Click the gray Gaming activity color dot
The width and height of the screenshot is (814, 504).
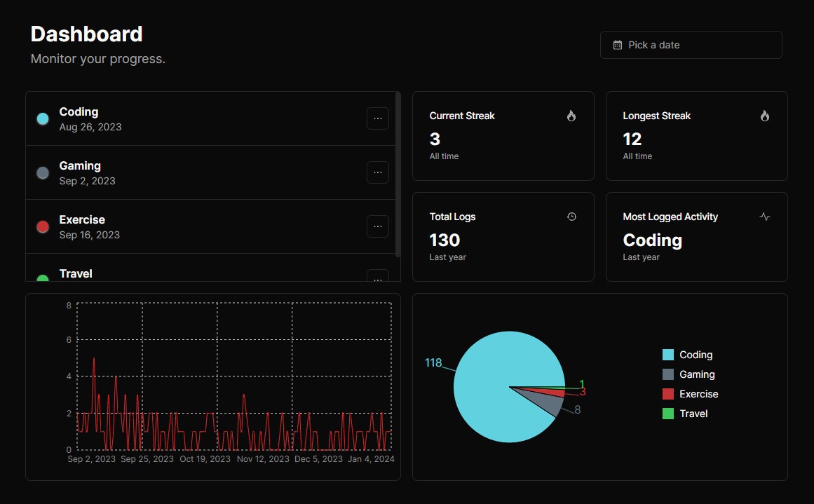(x=43, y=173)
